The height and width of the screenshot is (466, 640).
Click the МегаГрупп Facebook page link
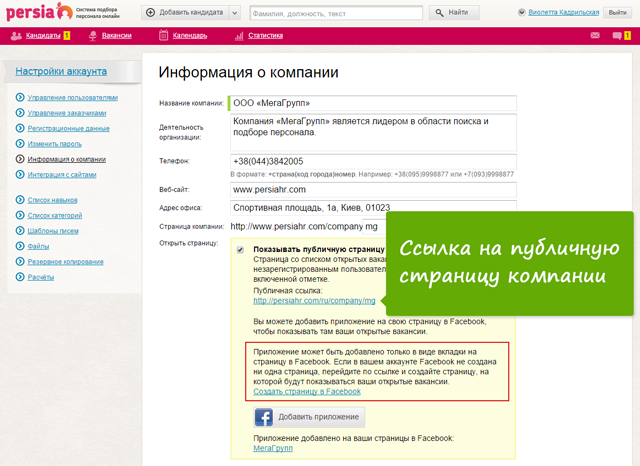click(x=275, y=450)
